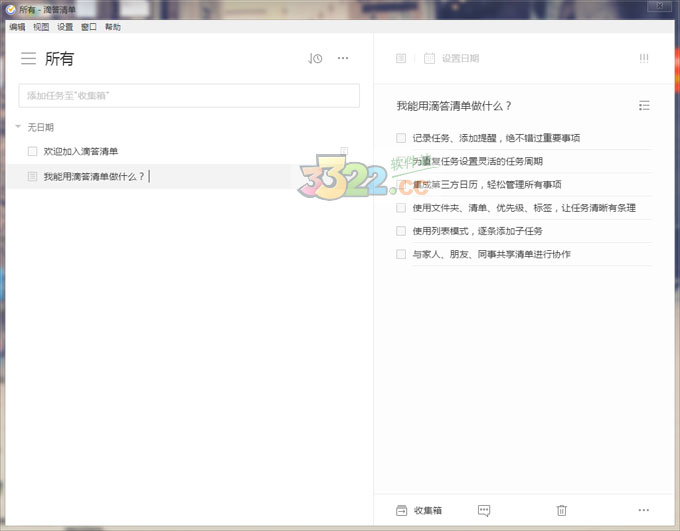Check the 使用列表模式 subtask
Image resolution: width=680 pixels, height=531 pixels.
(401, 231)
